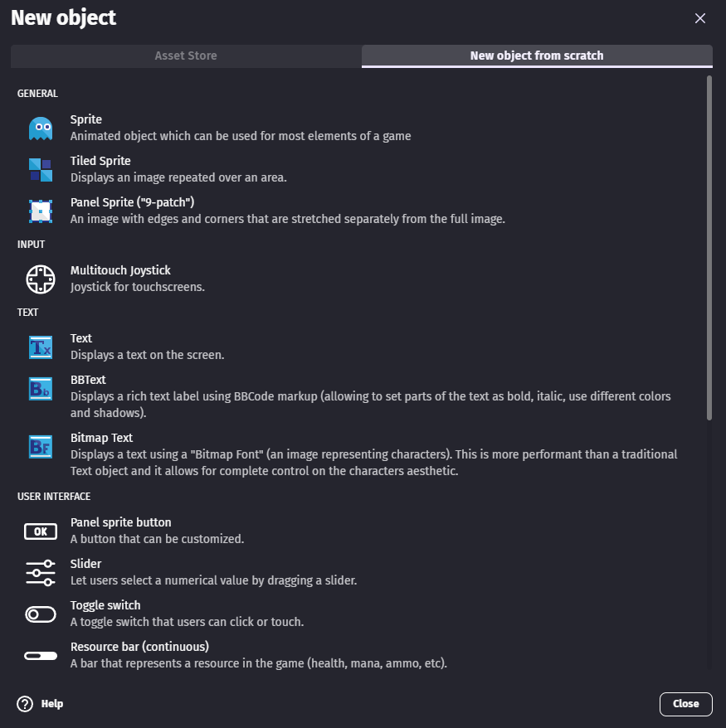Image resolution: width=726 pixels, height=728 pixels.
Task: Close the dialog with the X
Action: (x=700, y=18)
